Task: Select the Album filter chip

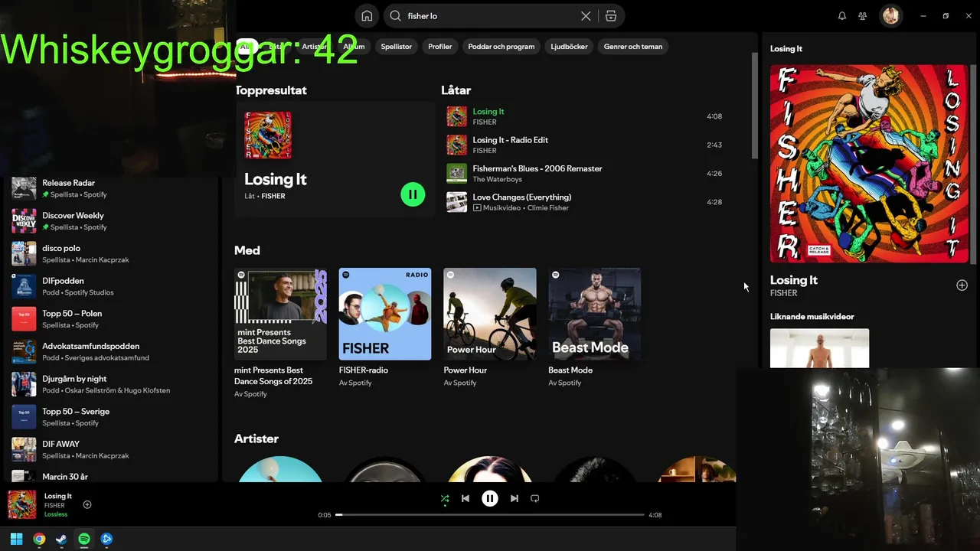Action: (x=354, y=47)
